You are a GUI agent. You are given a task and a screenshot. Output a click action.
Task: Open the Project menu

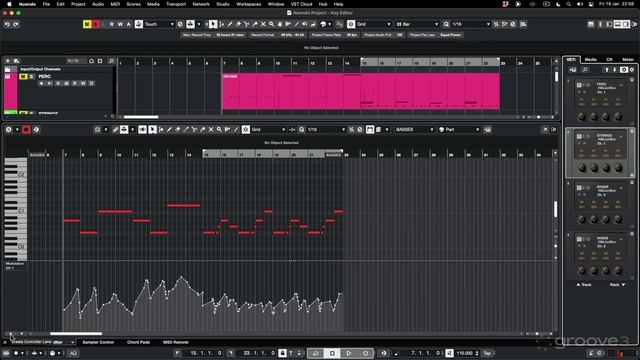[x=78, y=4]
